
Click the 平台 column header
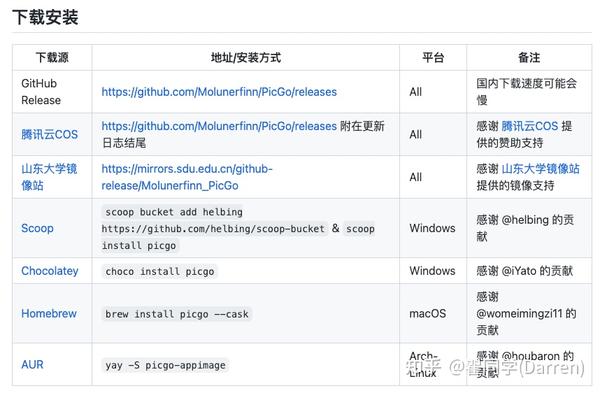(x=433, y=58)
